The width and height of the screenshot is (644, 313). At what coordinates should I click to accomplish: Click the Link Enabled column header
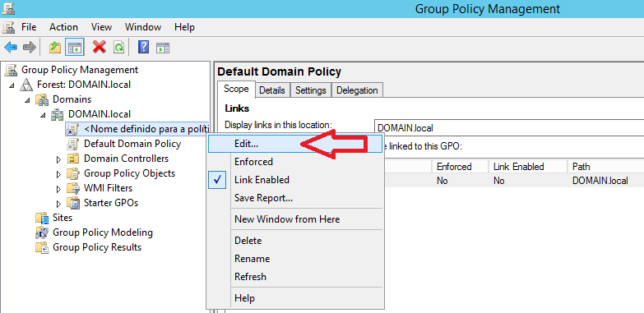[x=527, y=167]
